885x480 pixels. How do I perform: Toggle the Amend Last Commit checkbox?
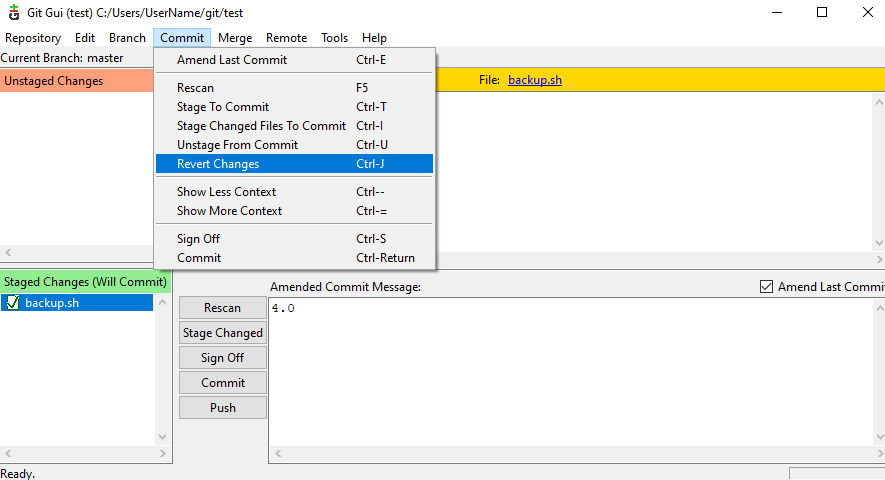[766, 287]
